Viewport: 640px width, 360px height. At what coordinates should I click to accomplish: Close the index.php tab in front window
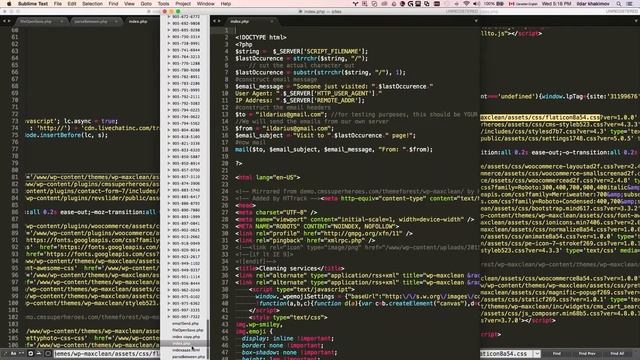[272, 21]
